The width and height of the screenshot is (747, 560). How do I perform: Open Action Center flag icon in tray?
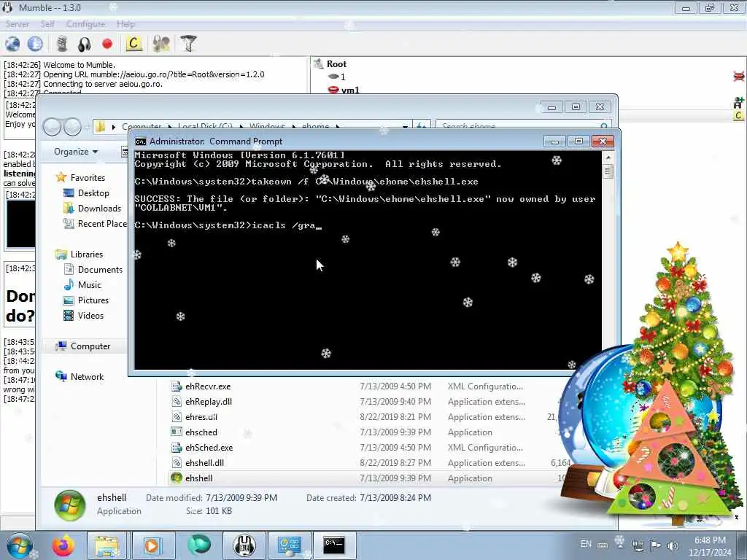click(x=656, y=545)
